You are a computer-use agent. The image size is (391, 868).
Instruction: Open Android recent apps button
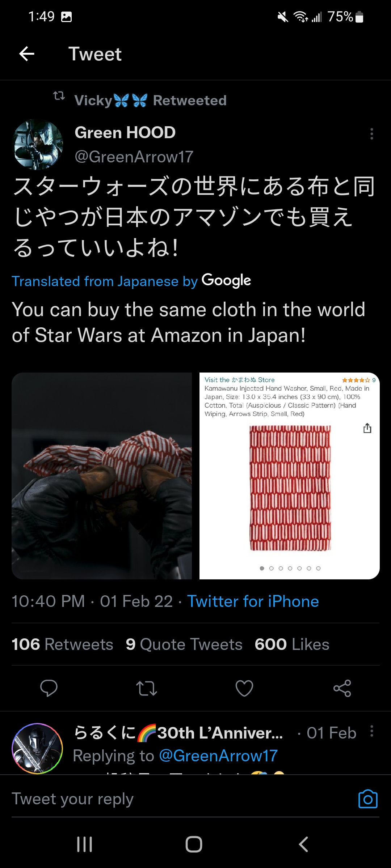point(85,844)
